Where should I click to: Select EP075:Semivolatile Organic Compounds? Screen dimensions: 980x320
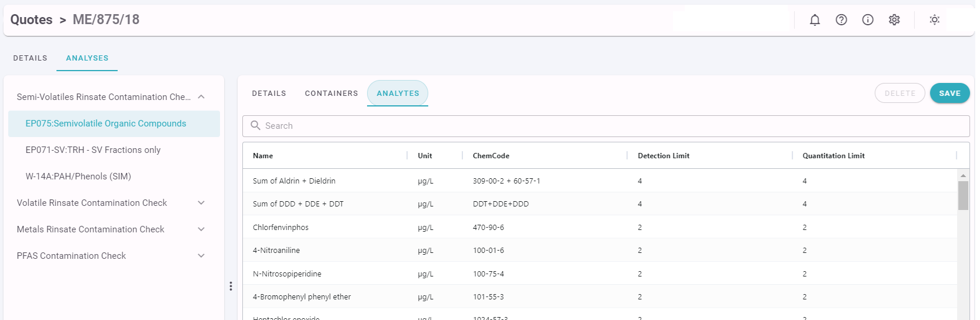point(114,124)
